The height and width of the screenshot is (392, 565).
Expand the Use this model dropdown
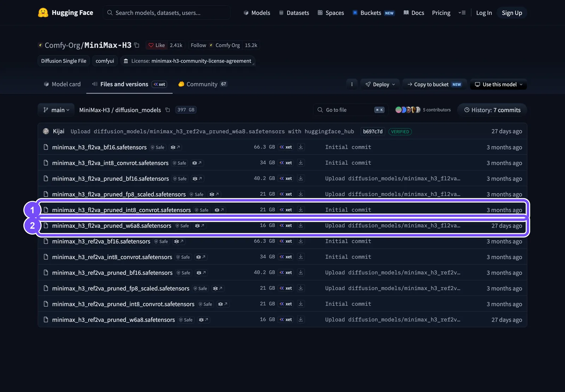(498, 84)
